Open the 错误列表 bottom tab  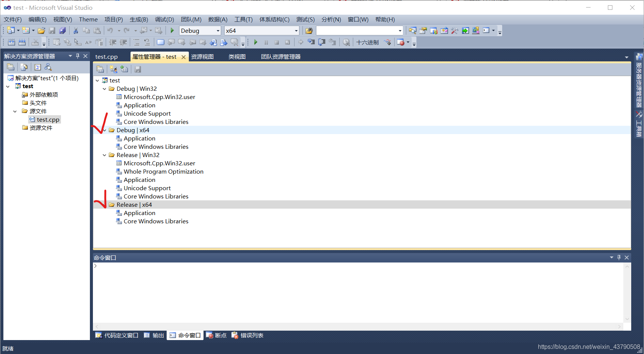[x=248, y=335]
